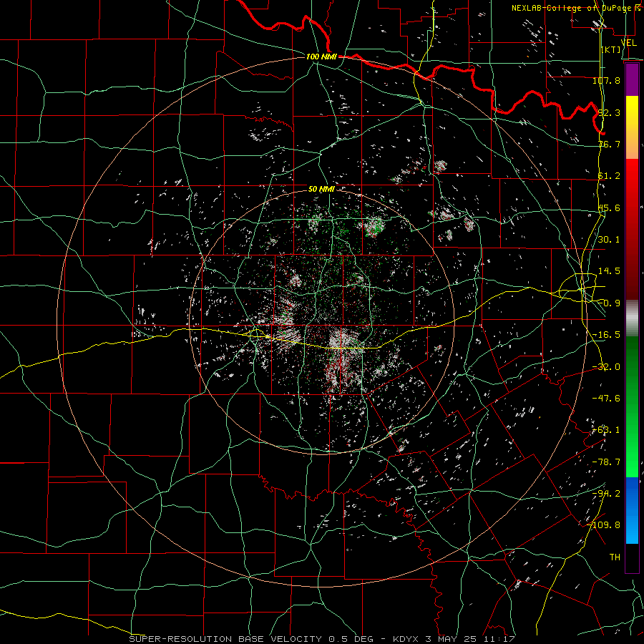Click the -63.1 scale value
Image resolution: width=644 pixels, height=644 pixels.
pyautogui.click(x=606, y=430)
